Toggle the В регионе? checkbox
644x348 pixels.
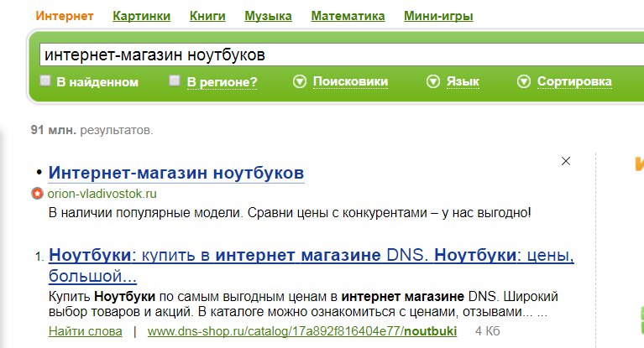click(175, 81)
